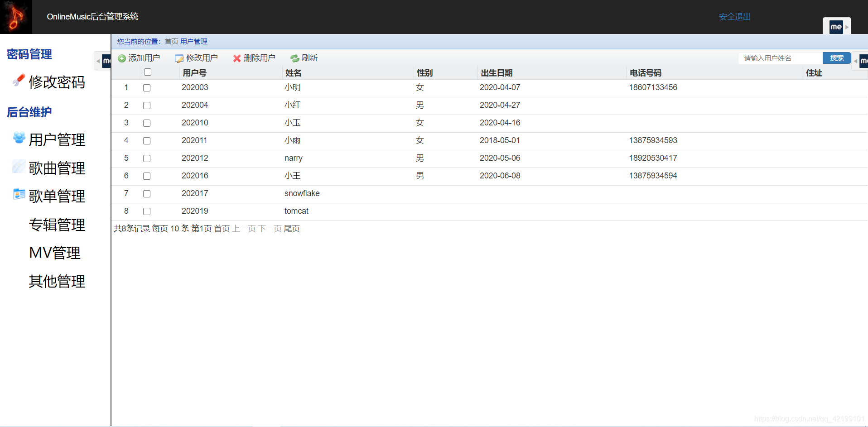Click 尾页 pagination link

point(292,228)
